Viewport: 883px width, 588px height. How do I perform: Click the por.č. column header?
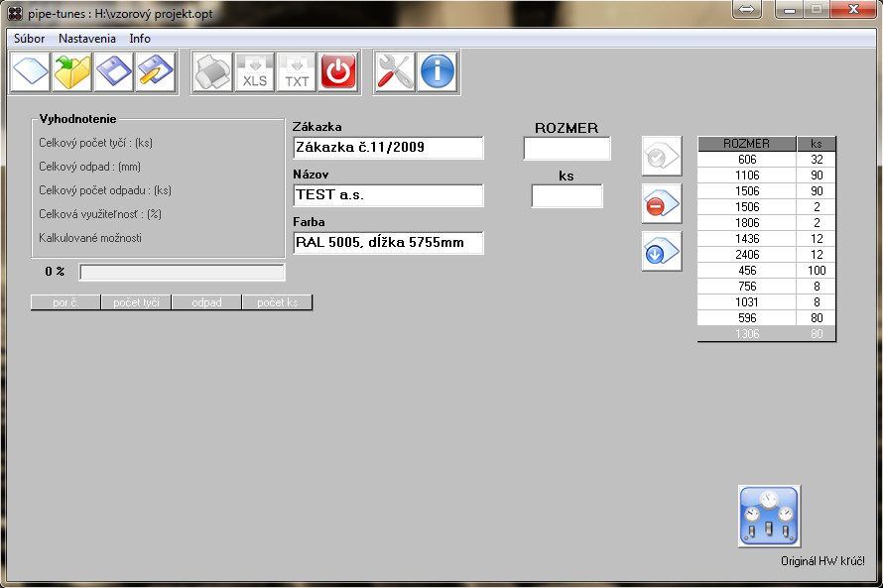tap(65, 302)
